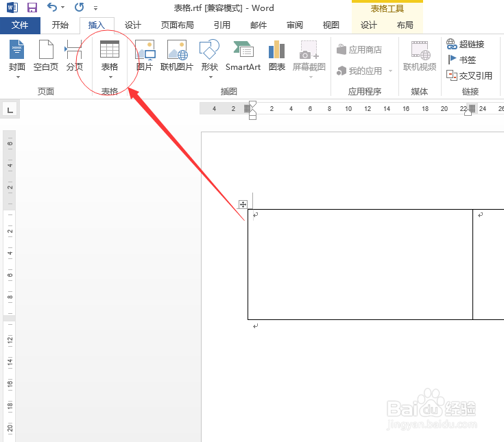Insert a picture with 图片
Image resolution: width=504 pixels, height=442 pixels.
click(145, 56)
